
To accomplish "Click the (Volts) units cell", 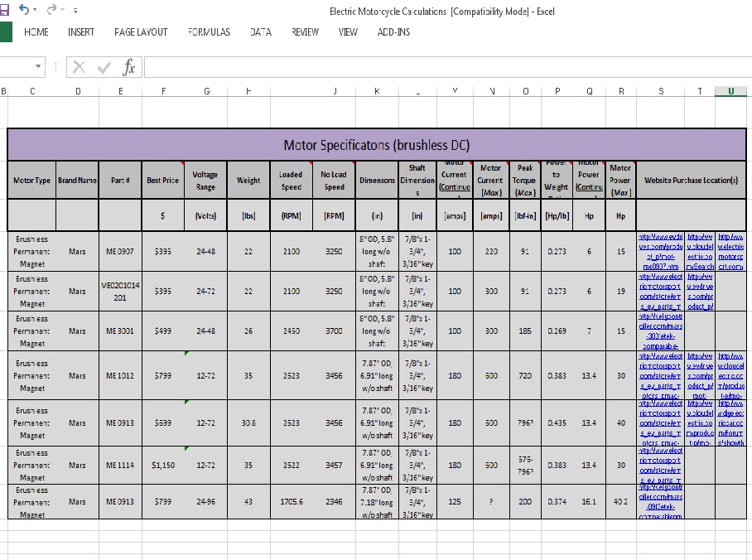I will [x=205, y=216].
